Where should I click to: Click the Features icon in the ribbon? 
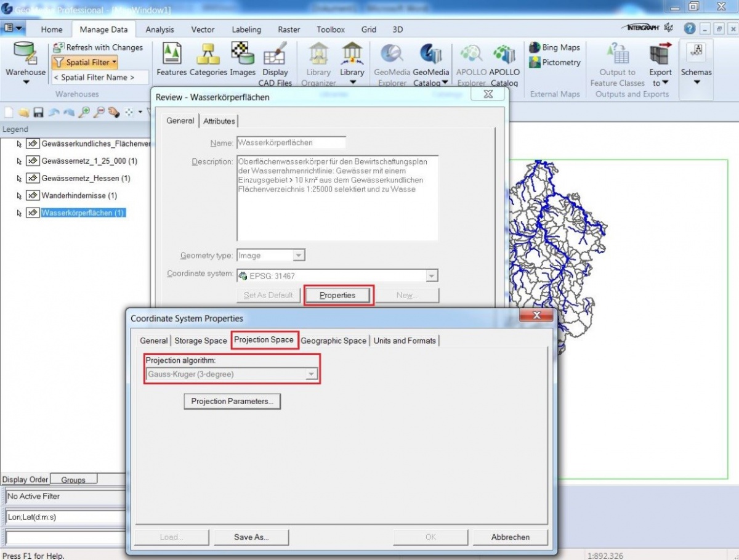171,59
